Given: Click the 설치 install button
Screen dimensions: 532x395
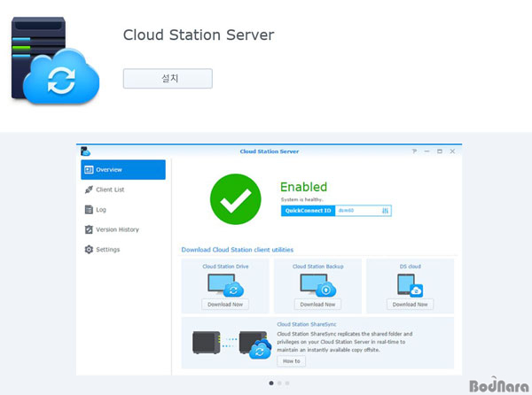Looking at the screenshot, I should [168, 79].
